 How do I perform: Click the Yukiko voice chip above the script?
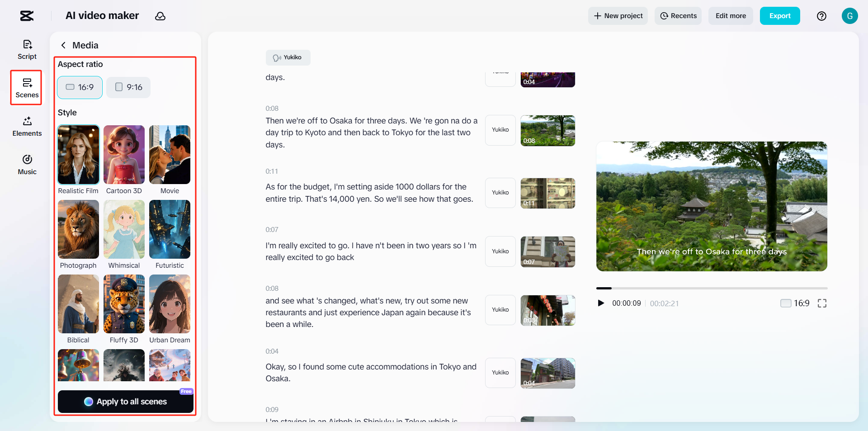click(288, 57)
